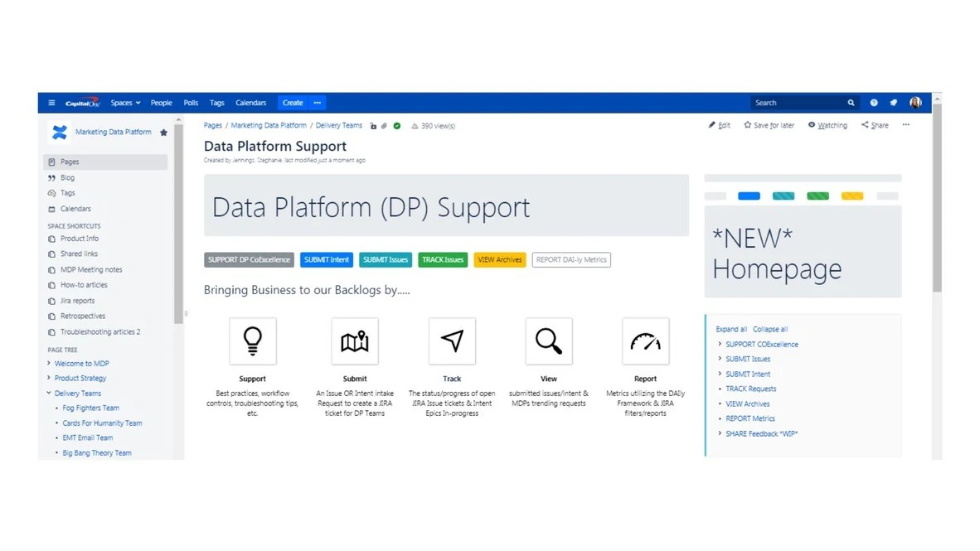The image size is (980, 551).
Task: Click the REPORT DAI-ly Metrics button
Action: pos(571,260)
